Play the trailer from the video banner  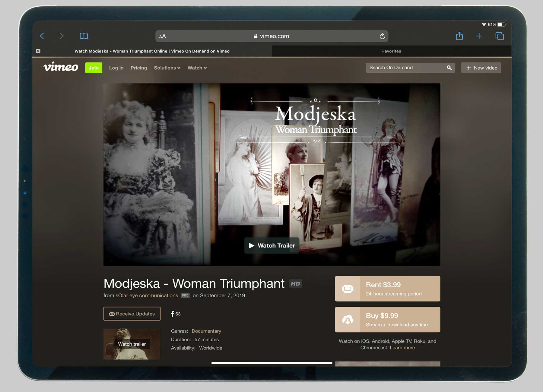[272, 245]
